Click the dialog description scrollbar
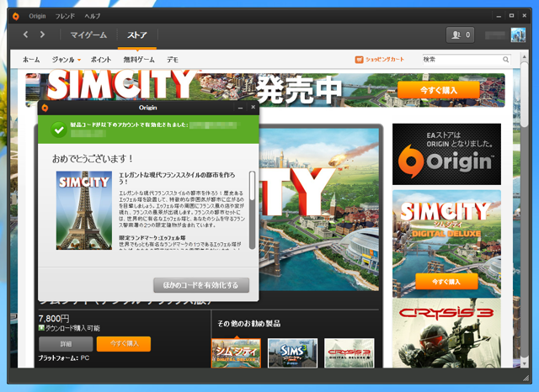This screenshot has width=539, height=392. (252, 209)
